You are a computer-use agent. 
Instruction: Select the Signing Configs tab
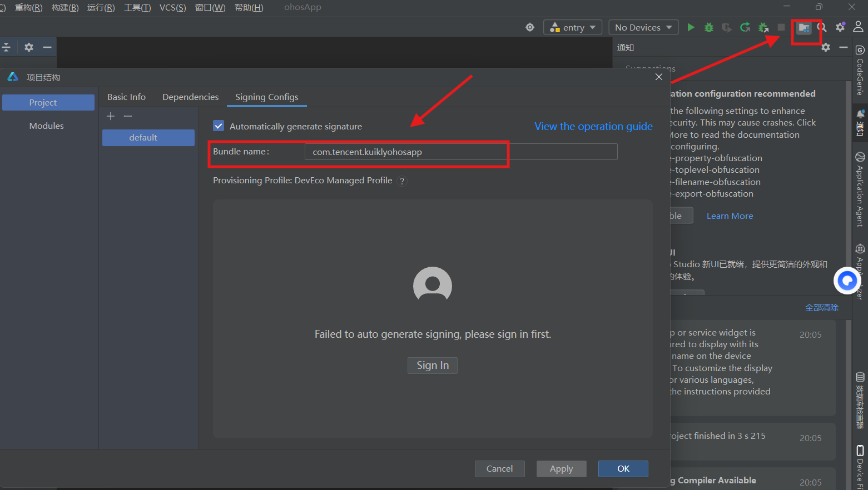click(x=267, y=97)
